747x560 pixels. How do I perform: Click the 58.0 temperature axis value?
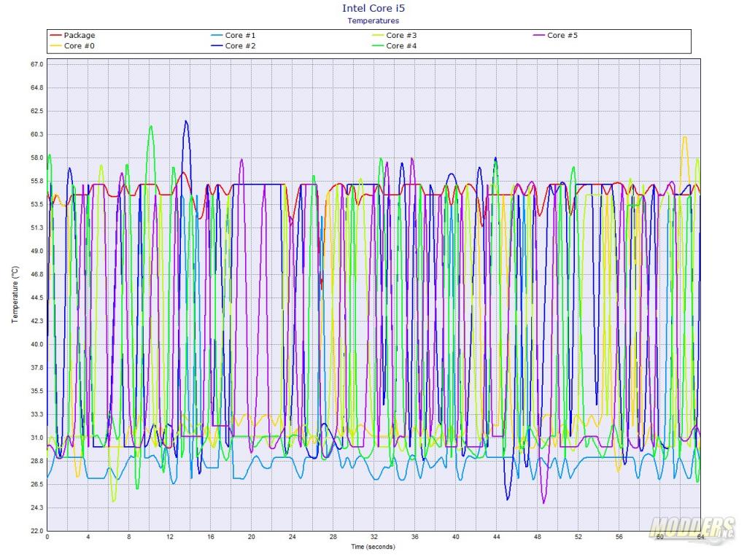coord(36,157)
